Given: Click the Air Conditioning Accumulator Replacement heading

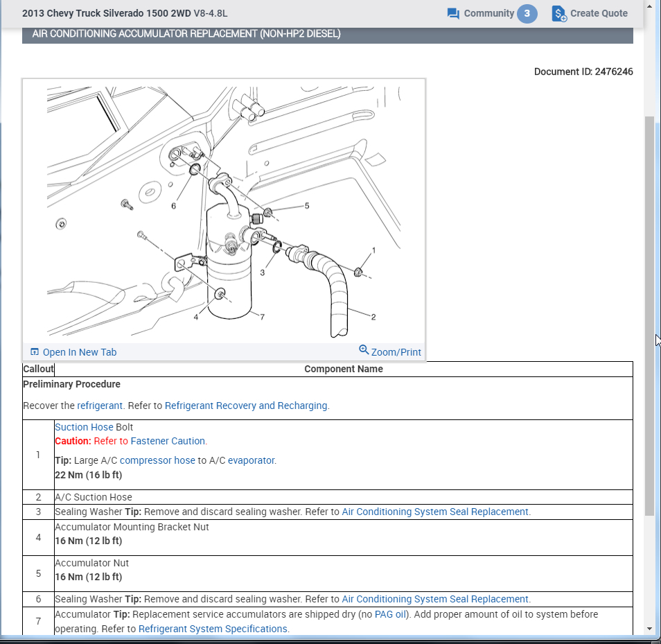Looking at the screenshot, I should tap(186, 34).
